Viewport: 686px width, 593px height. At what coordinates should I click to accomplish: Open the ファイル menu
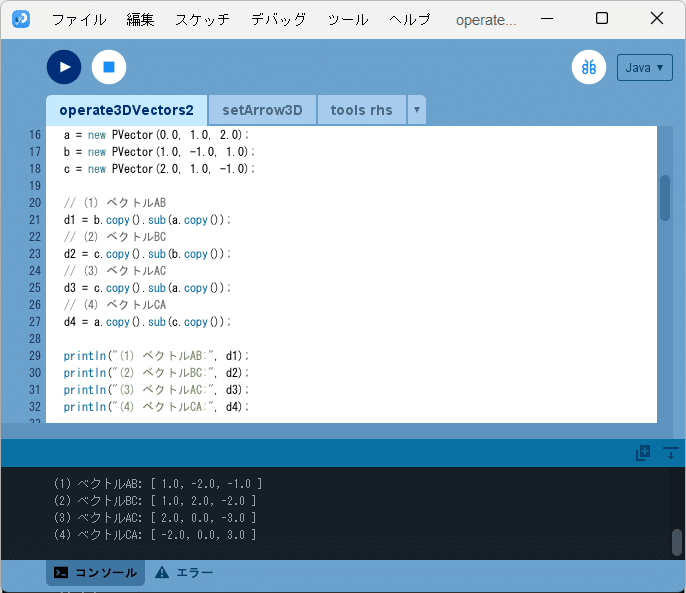(x=79, y=20)
